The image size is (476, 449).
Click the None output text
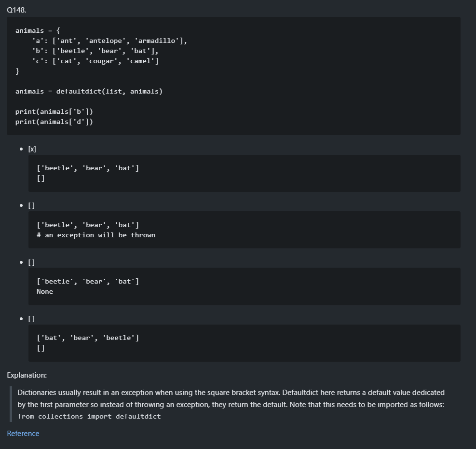[44, 291]
